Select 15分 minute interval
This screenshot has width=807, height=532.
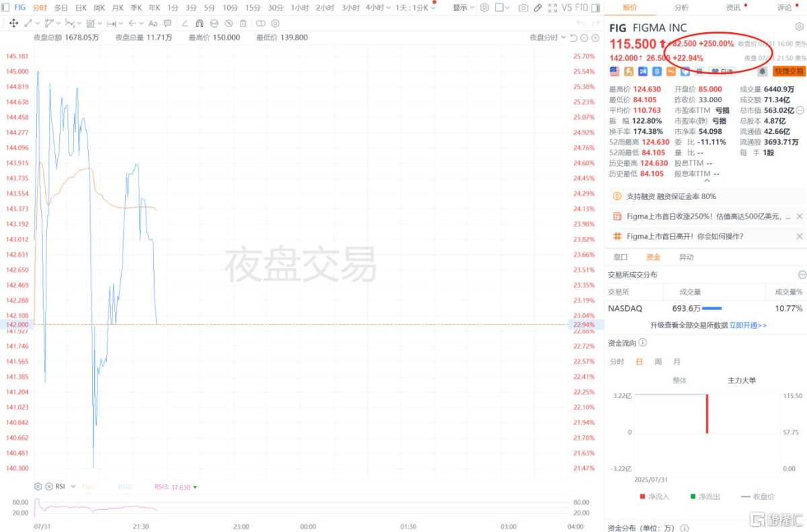[x=253, y=7]
